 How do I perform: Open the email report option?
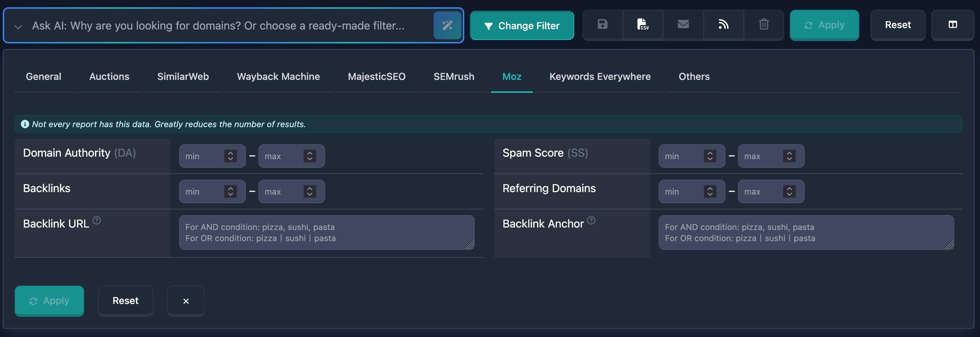684,25
